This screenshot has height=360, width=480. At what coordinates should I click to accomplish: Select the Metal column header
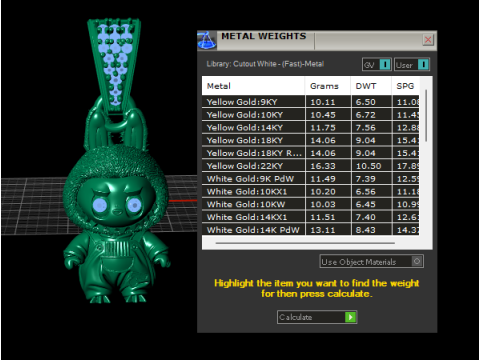[x=253, y=86]
